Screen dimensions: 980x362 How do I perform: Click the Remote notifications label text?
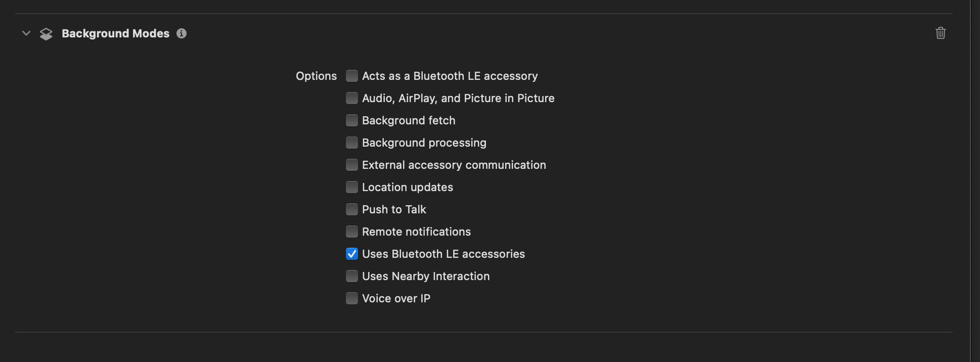pos(416,232)
